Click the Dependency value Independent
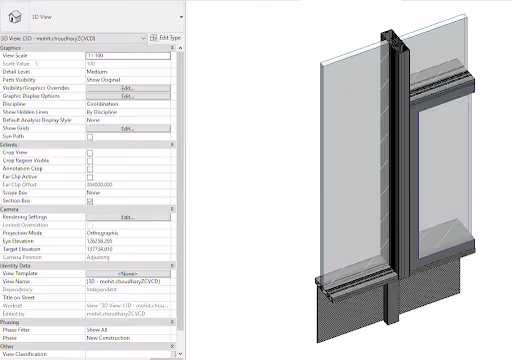The width and height of the screenshot is (512, 360). 102,289
